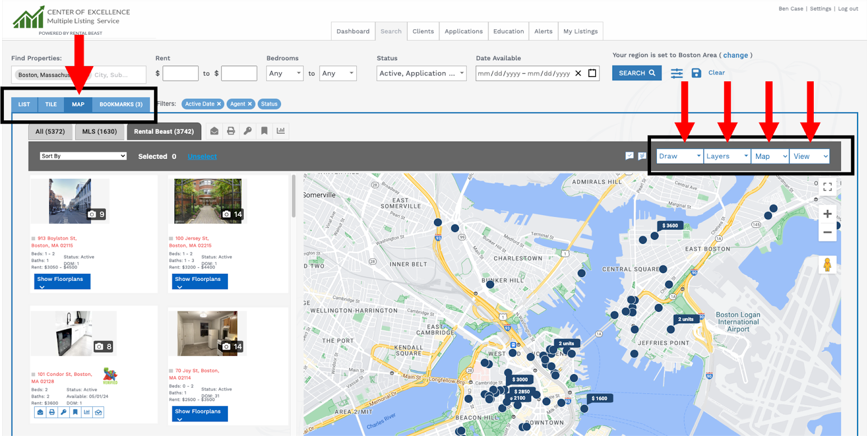Open the calendar picker for Date Available

(x=592, y=73)
